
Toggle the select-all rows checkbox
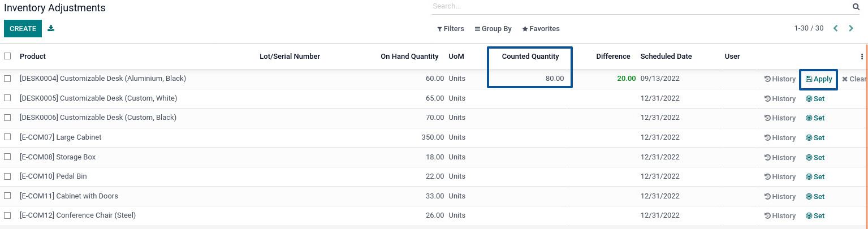pyautogui.click(x=7, y=56)
